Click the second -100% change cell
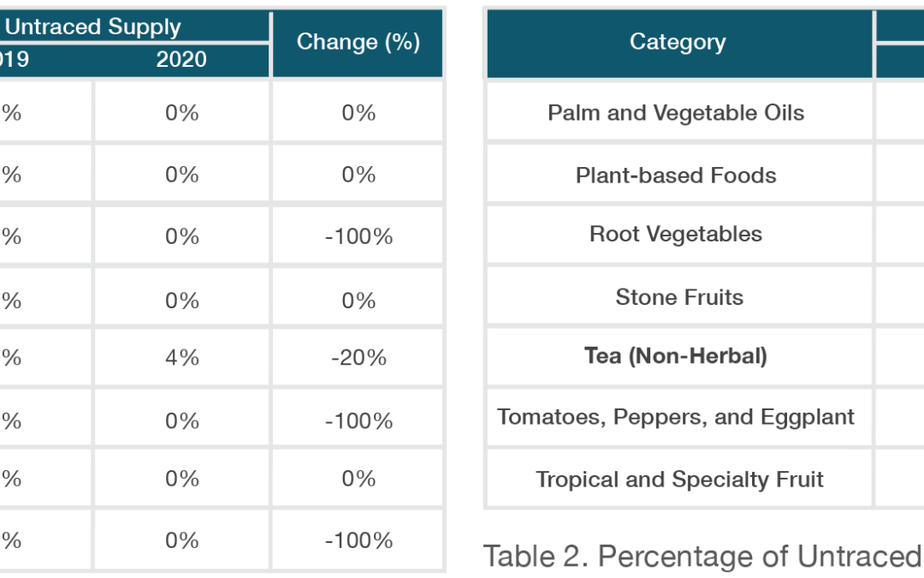 coord(358,421)
